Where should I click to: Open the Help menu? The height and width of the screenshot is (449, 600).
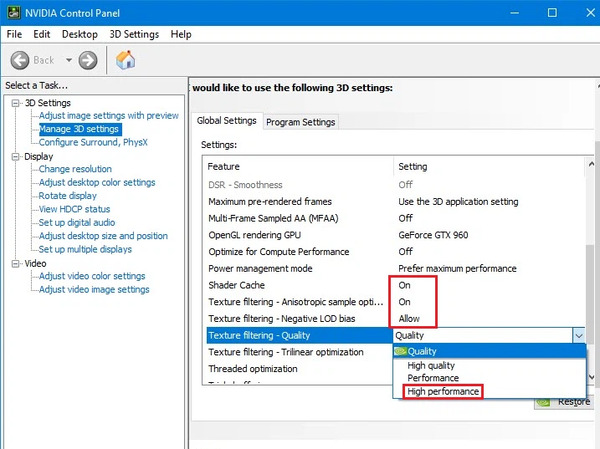click(x=181, y=34)
